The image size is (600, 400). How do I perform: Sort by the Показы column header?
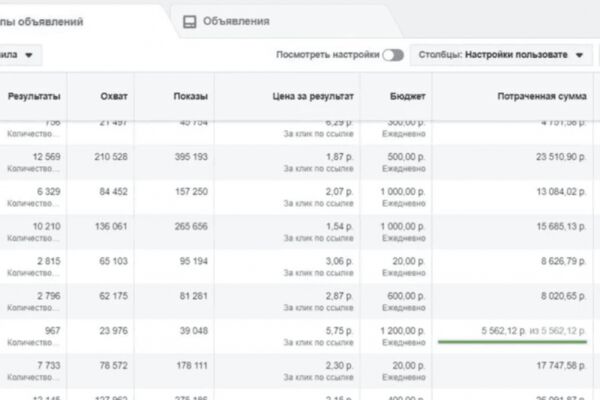[x=191, y=96]
